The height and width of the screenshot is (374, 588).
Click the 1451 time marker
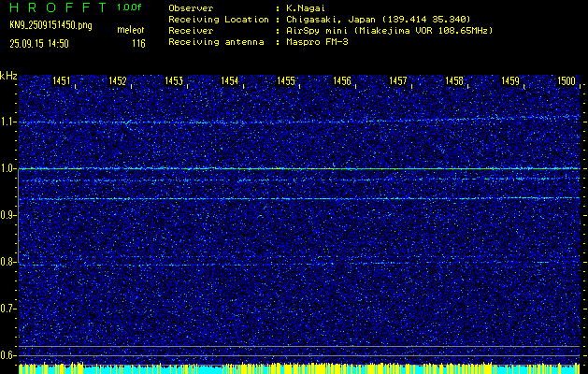click(x=61, y=81)
